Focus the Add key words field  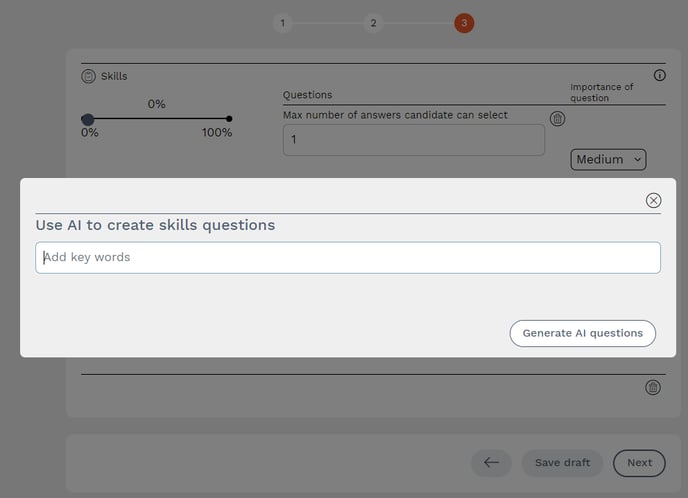[348, 257]
